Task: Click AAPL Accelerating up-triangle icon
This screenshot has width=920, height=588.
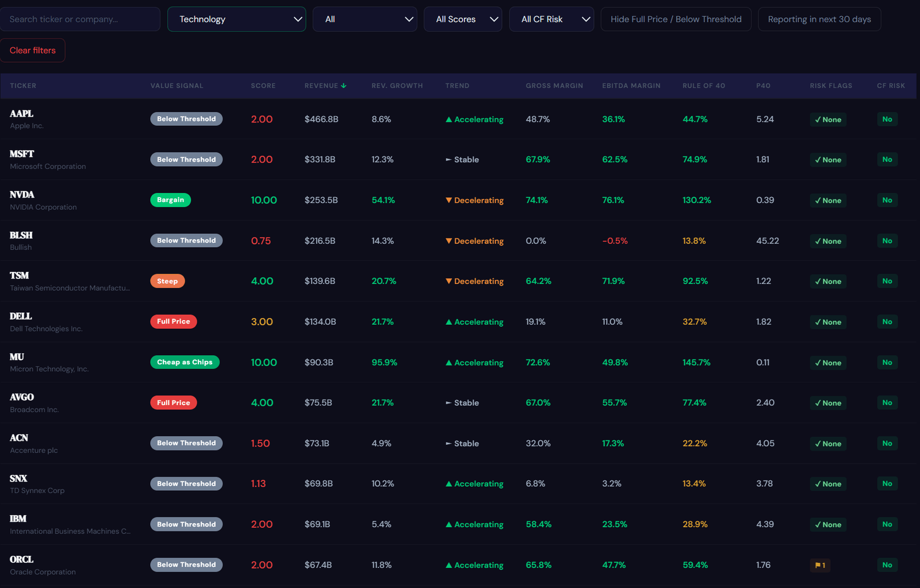Action: (448, 120)
